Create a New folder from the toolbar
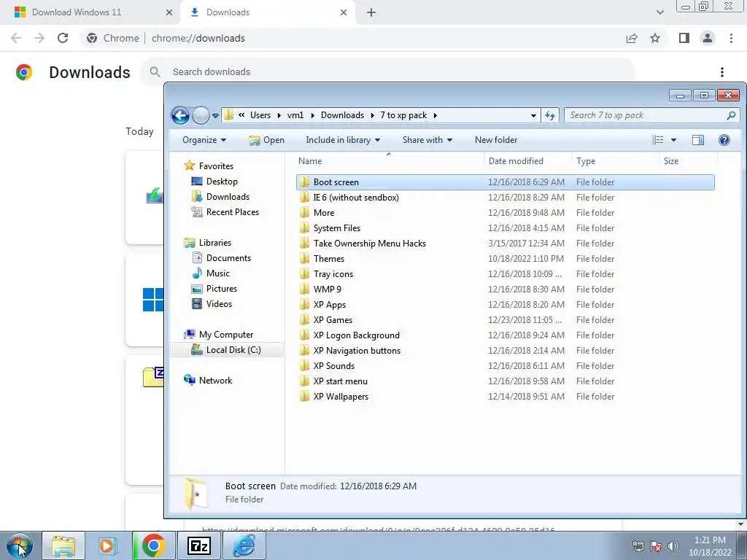The width and height of the screenshot is (747, 560). click(x=496, y=140)
